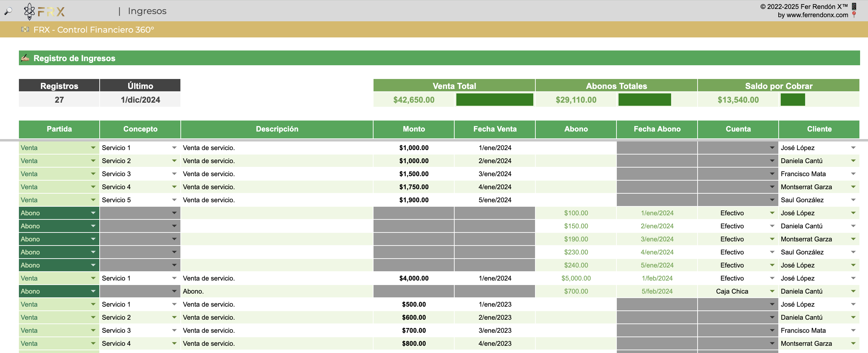This screenshot has width=868, height=353.
Task: Click writing hand icon beside Registro de Ingresos
Action: tap(25, 58)
